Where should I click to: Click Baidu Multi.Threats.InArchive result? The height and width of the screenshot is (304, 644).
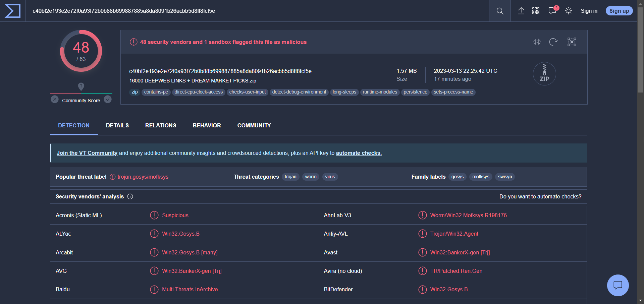click(190, 289)
